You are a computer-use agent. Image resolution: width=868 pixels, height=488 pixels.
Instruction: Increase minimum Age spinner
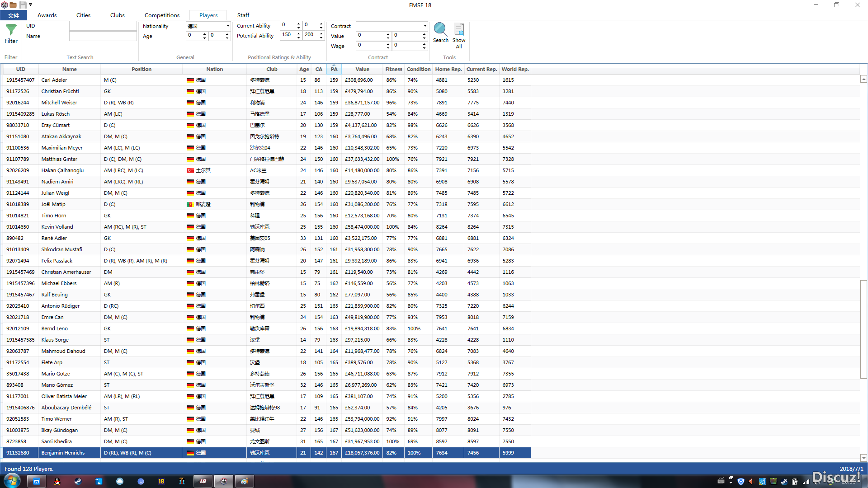[204, 33]
